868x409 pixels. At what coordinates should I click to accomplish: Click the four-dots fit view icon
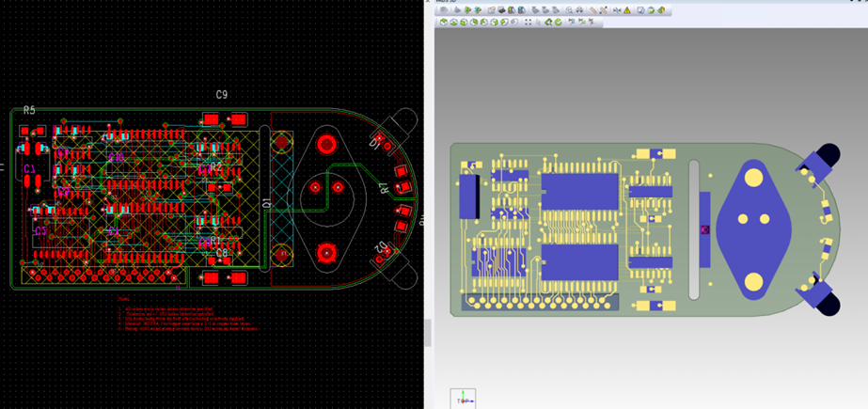coord(529,23)
